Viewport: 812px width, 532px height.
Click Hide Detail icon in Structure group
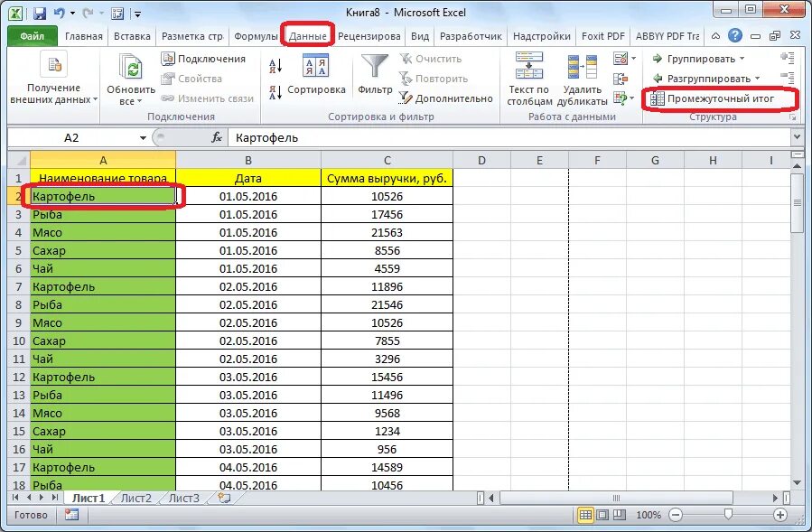(788, 78)
